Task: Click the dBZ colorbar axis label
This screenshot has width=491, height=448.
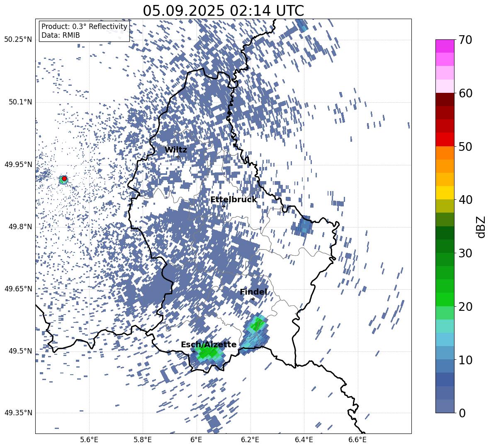Action: (481, 227)
